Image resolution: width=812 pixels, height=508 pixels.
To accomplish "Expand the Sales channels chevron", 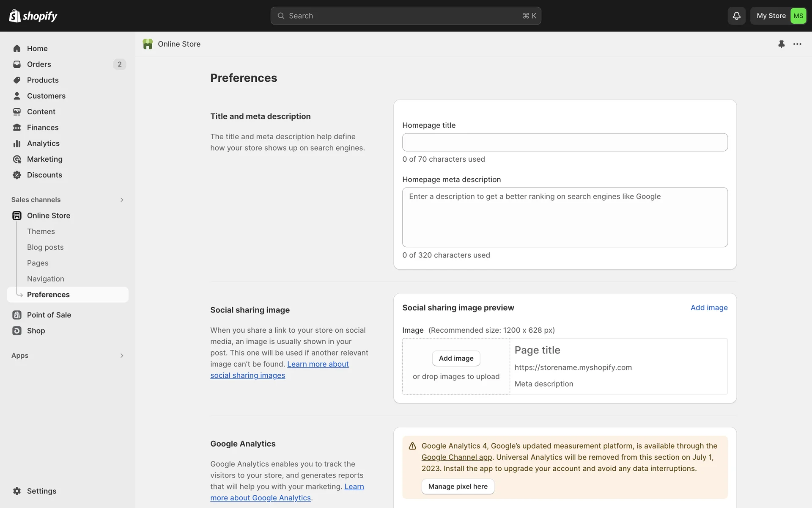I will pyautogui.click(x=122, y=200).
